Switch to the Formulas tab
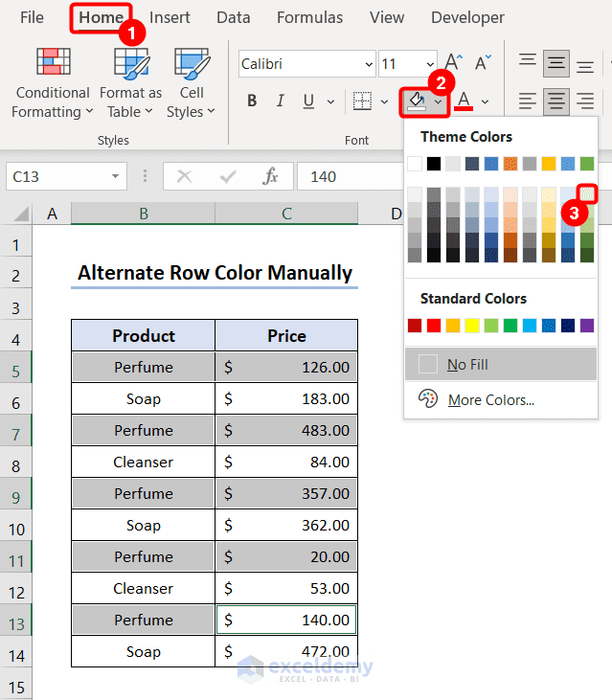Screen dimensions: 612x700 click(x=309, y=17)
